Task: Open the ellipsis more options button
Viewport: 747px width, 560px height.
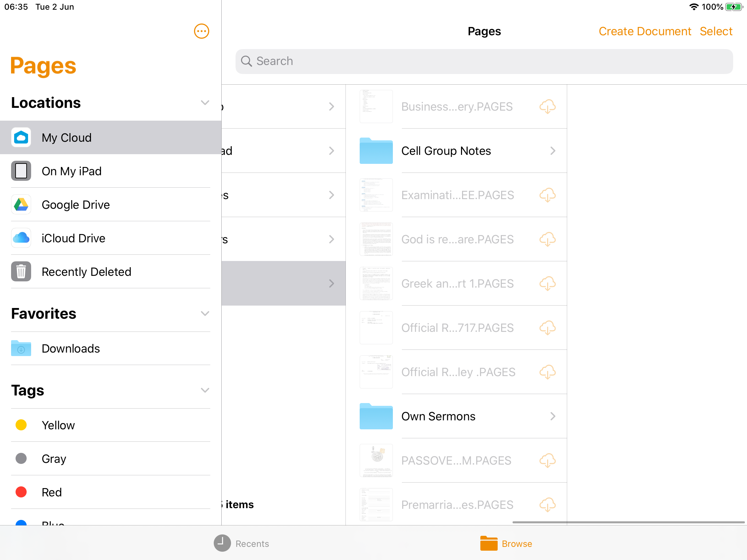Action: [x=202, y=31]
